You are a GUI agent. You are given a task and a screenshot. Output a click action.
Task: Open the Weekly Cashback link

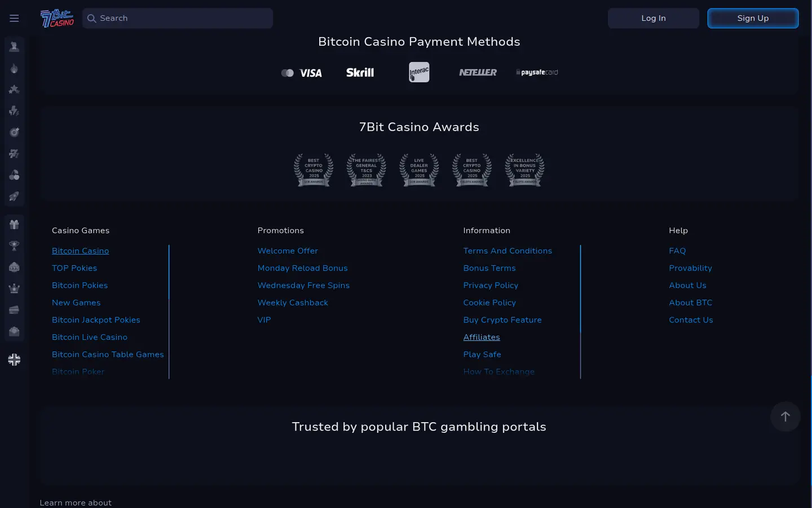click(293, 303)
